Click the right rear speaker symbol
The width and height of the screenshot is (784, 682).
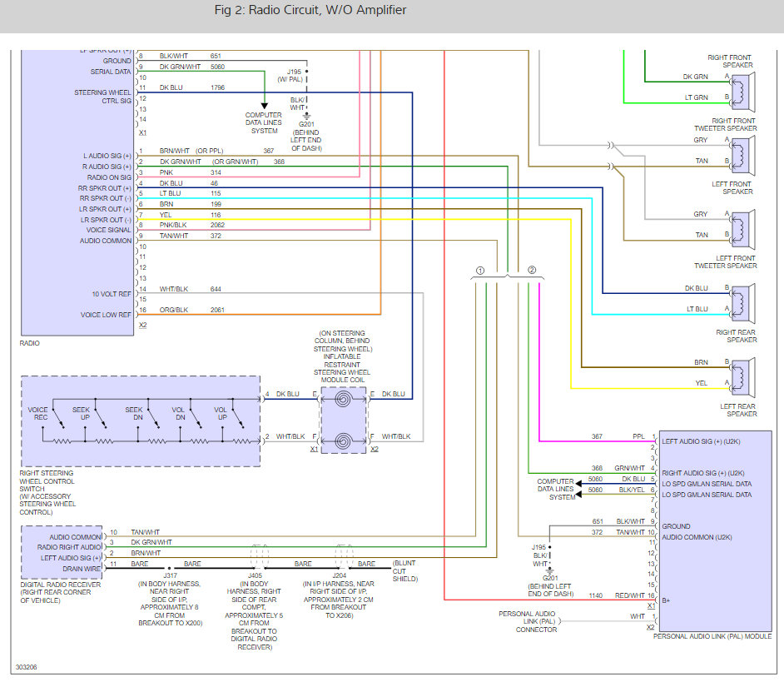point(742,303)
